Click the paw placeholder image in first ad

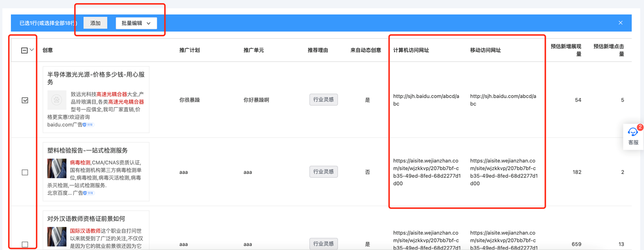coord(57,100)
